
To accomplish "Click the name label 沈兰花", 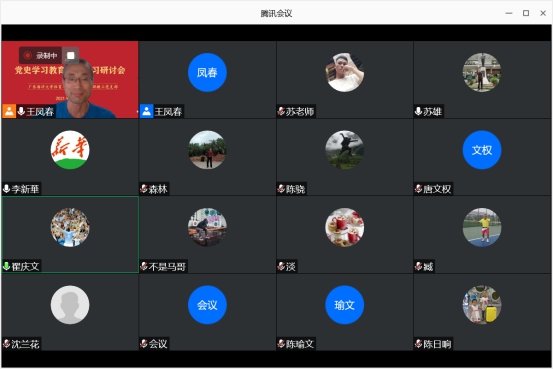I will tap(25, 344).
